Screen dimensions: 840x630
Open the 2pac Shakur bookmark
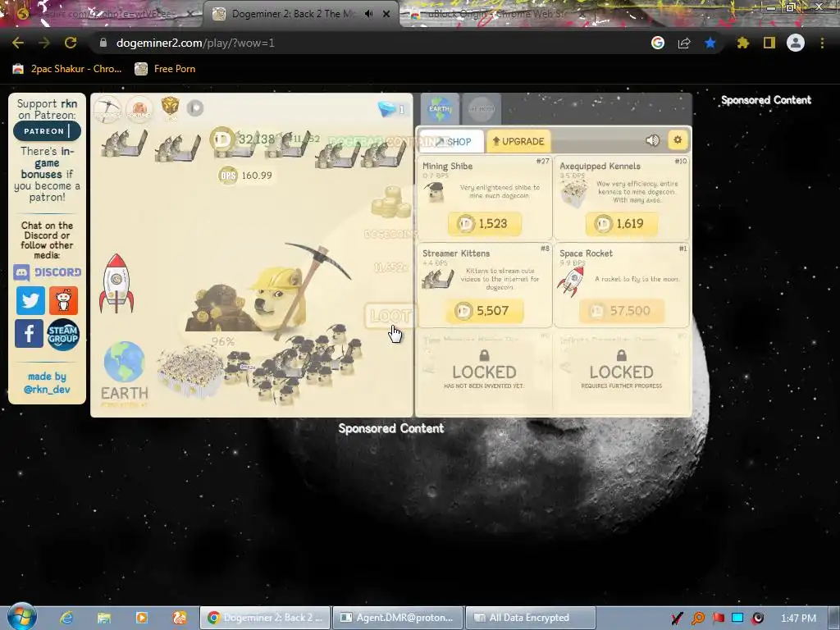click(67, 69)
